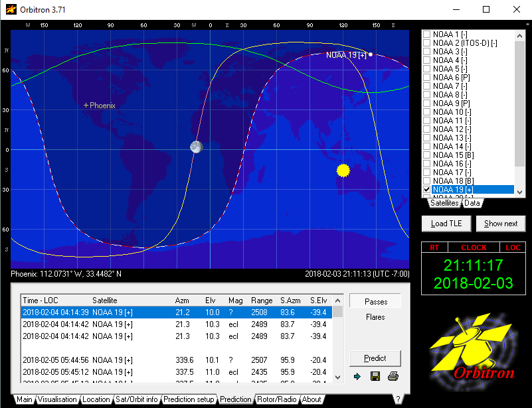Image resolution: width=532 pixels, height=408 pixels.
Task: Click the digital clock time 21:11:17
Action: [474, 265]
